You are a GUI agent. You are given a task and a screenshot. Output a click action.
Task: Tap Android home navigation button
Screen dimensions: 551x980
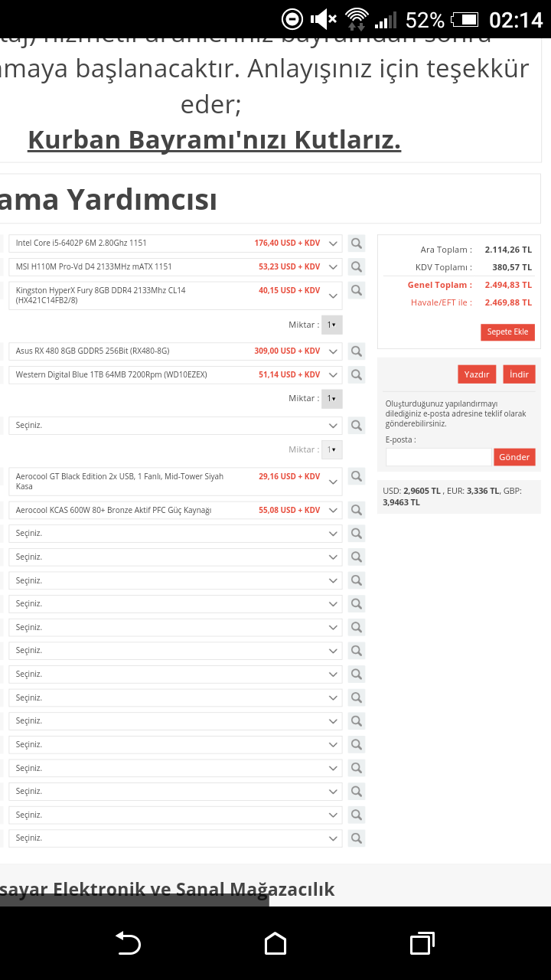[x=275, y=943]
